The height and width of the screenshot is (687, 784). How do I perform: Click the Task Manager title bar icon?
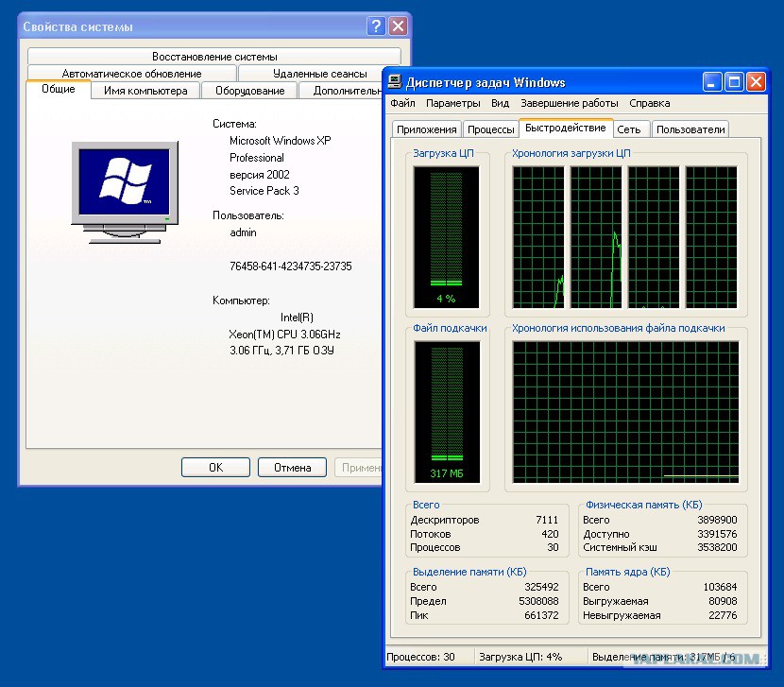click(x=396, y=82)
